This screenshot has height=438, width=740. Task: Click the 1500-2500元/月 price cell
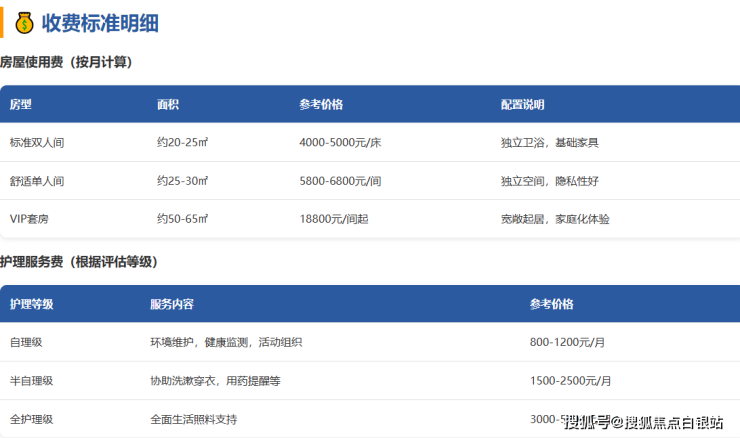pyautogui.click(x=570, y=381)
